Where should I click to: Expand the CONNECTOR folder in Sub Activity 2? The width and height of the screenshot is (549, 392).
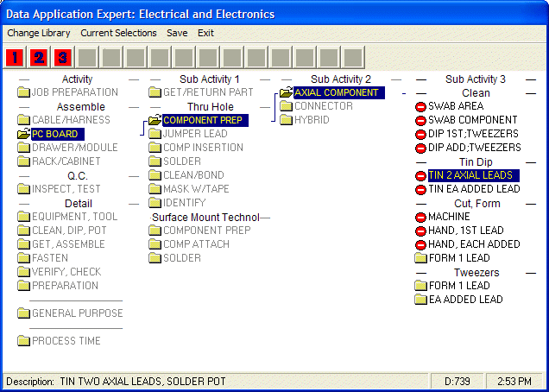tap(317, 106)
